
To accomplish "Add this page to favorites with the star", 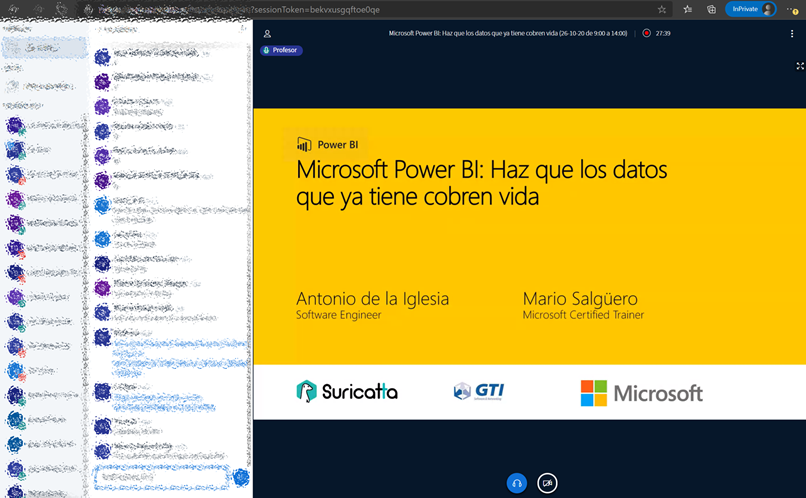I will coord(662,9).
